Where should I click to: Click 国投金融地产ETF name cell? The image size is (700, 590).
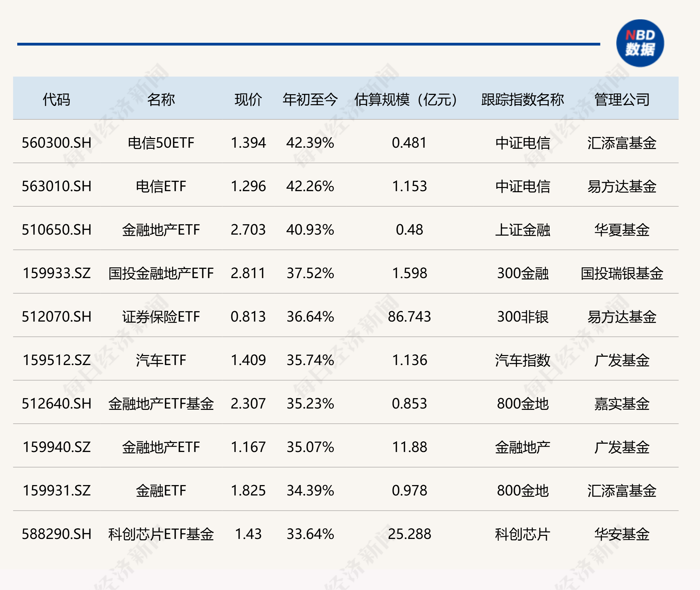coord(161,273)
